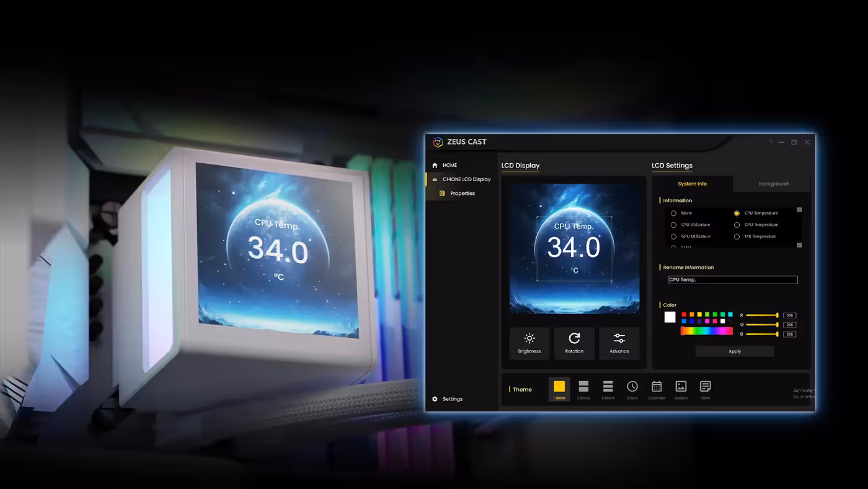Image resolution: width=868 pixels, height=489 pixels.
Task: Click the Rename Information text field
Action: tap(733, 280)
